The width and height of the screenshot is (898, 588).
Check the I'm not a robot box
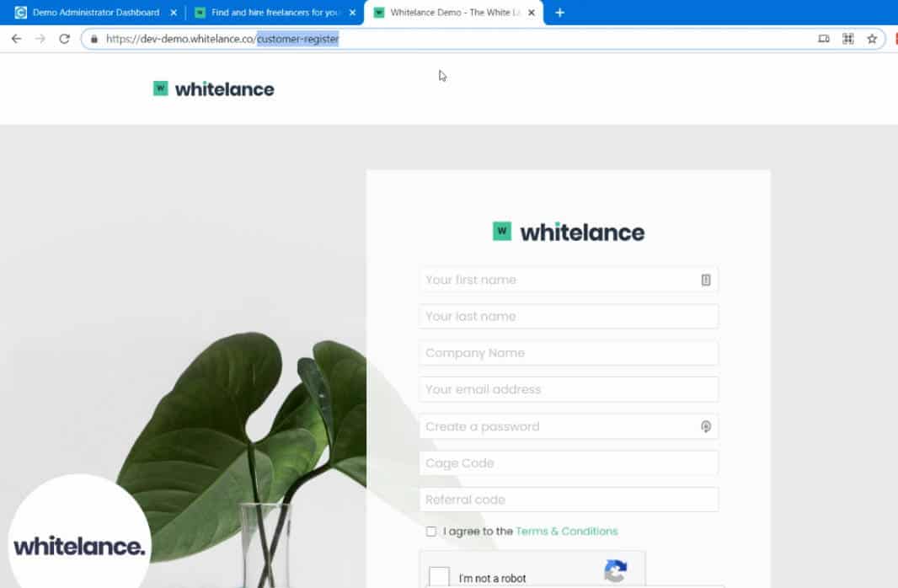click(439, 576)
